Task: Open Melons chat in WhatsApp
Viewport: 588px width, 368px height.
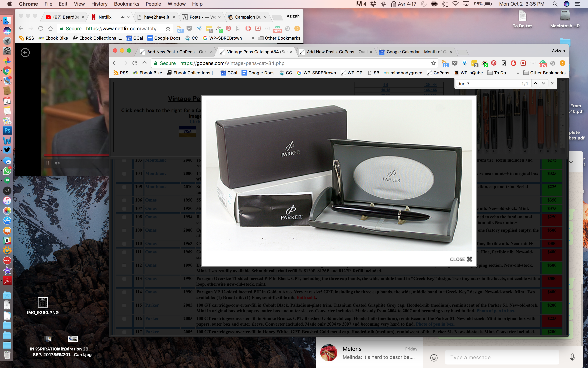Action: [x=369, y=353]
